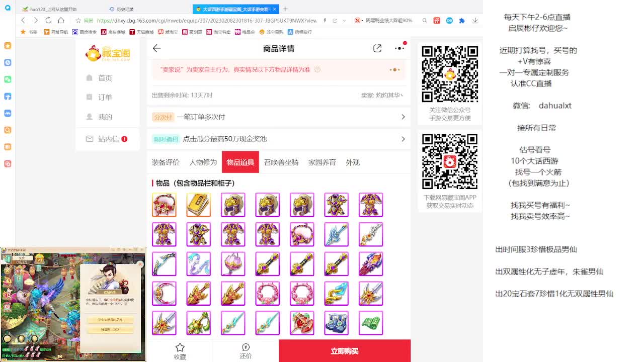Select the 物品道具 tab
This screenshot has width=644, height=362.
[x=240, y=162]
